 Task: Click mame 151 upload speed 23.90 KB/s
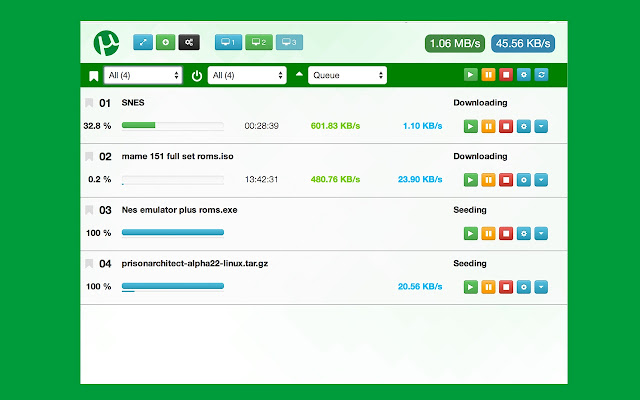coord(420,179)
